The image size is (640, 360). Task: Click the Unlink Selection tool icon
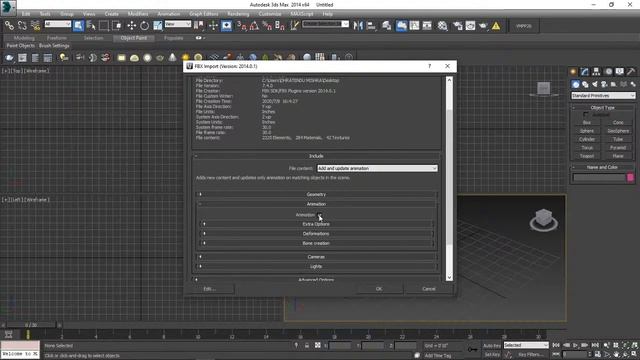pyautogui.click(x=22, y=26)
